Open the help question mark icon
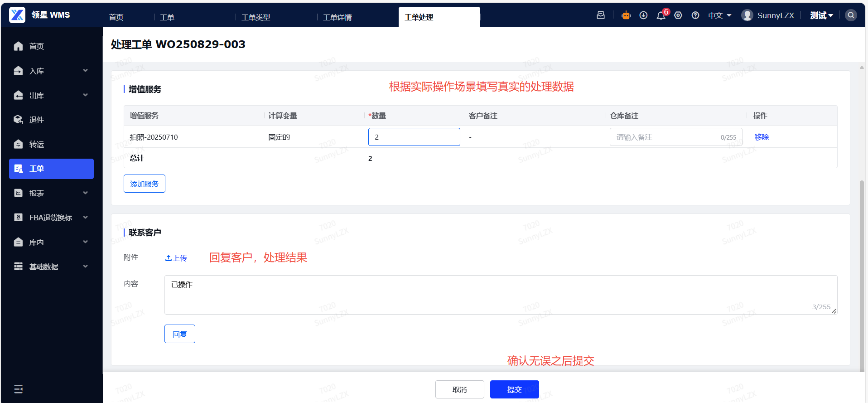868x403 pixels. point(695,15)
